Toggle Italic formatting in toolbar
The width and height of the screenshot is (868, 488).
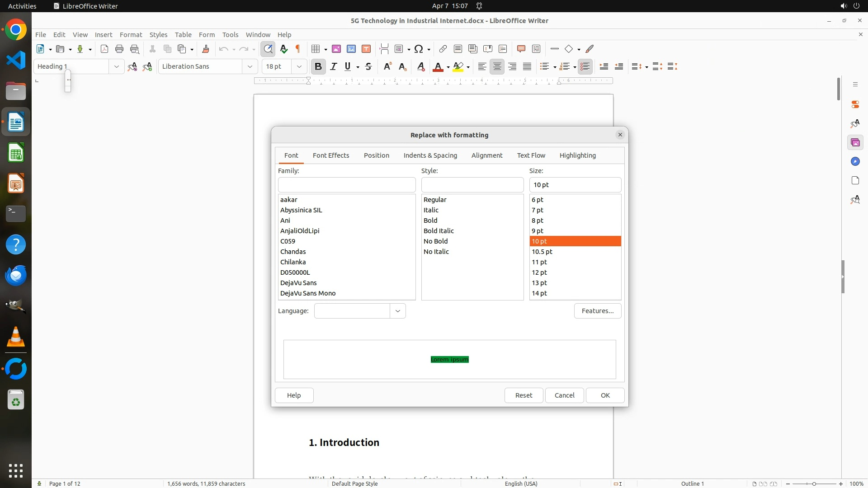coord(334,66)
